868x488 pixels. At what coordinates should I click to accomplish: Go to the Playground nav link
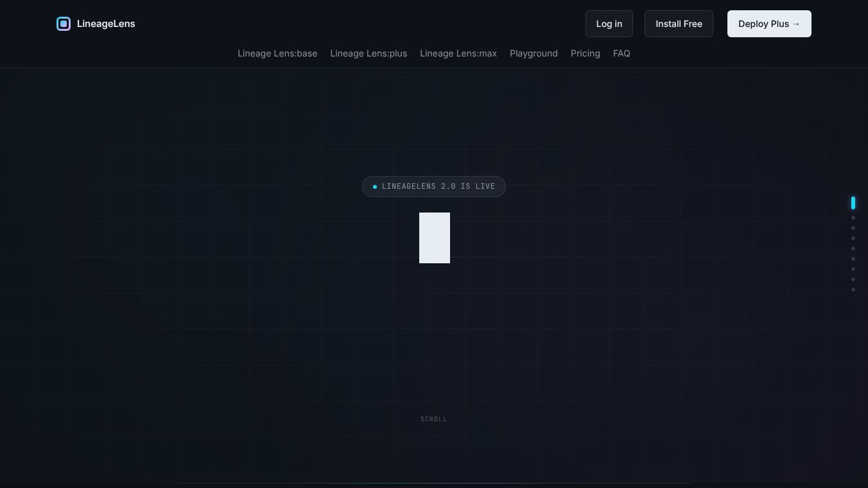coord(534,53)
